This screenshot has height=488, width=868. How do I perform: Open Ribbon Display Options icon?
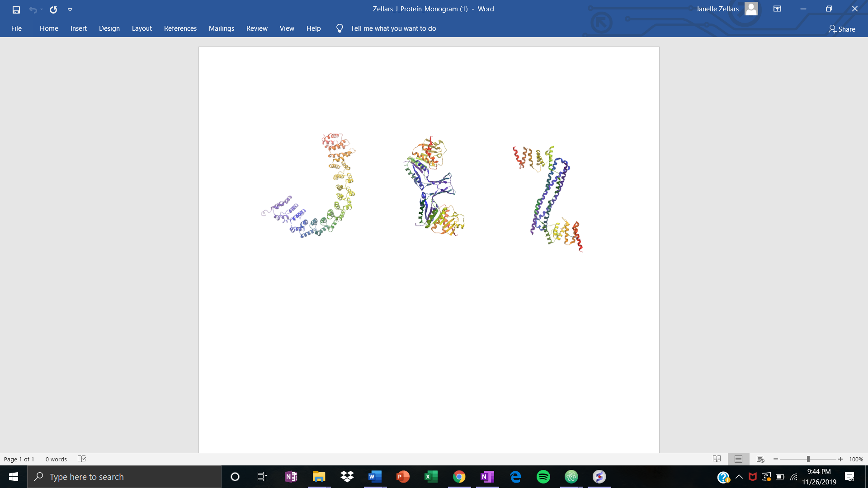pyautogui.click(x=778, y=9)
